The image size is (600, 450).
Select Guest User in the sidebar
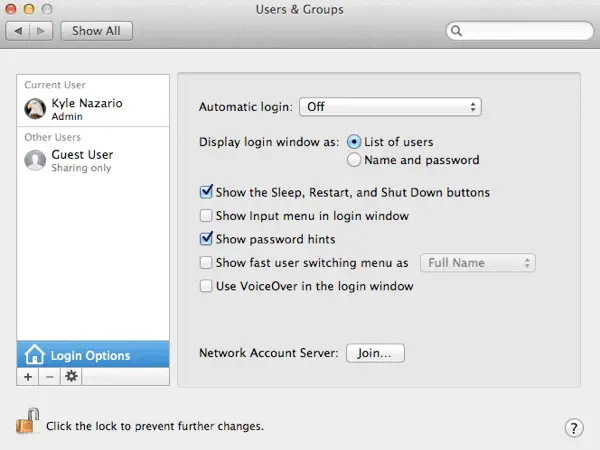(93, 161)
